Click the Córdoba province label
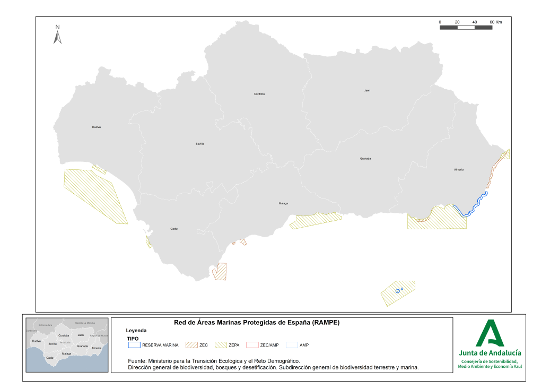The image size is (548, 388). [x=259, y=94]
